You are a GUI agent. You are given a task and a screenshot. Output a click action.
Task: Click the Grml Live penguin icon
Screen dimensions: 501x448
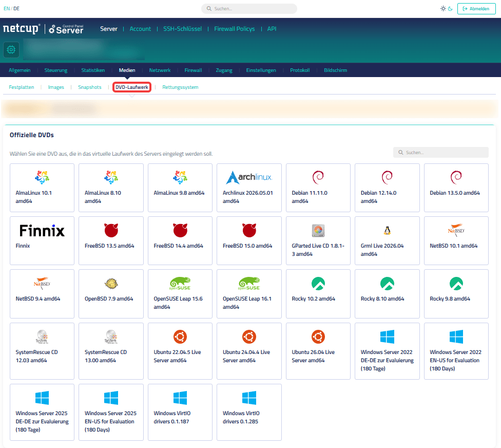pos(387,230)
